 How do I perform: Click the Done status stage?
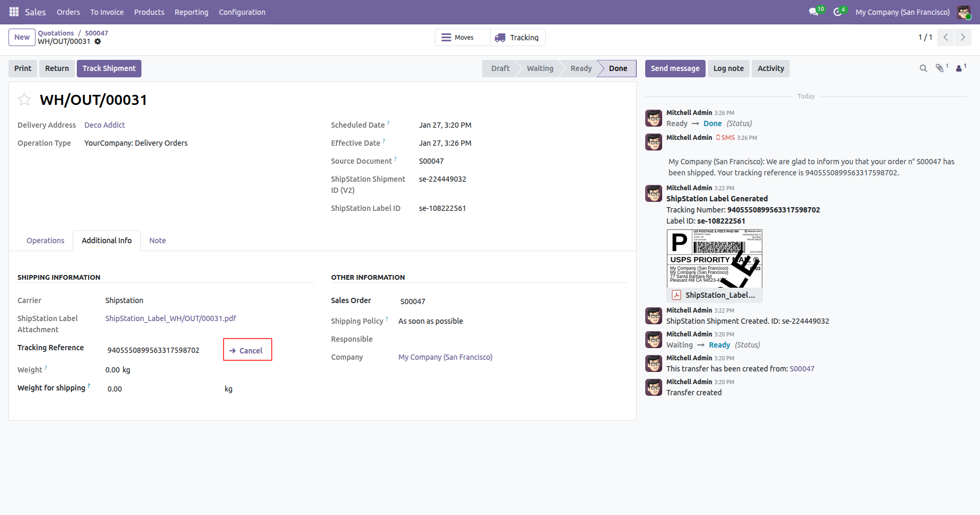(x=618, y=68)
